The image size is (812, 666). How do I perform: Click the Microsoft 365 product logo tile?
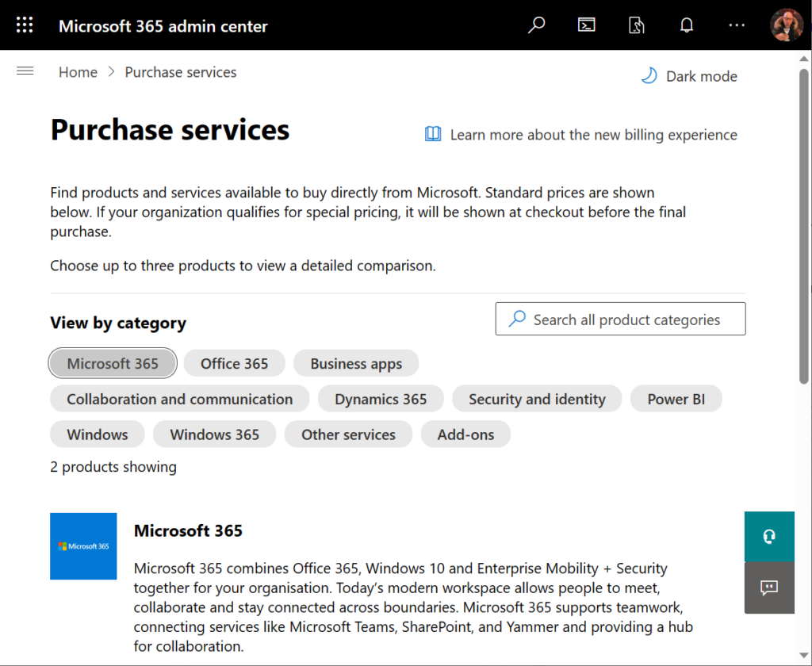[x=83, y=545]
